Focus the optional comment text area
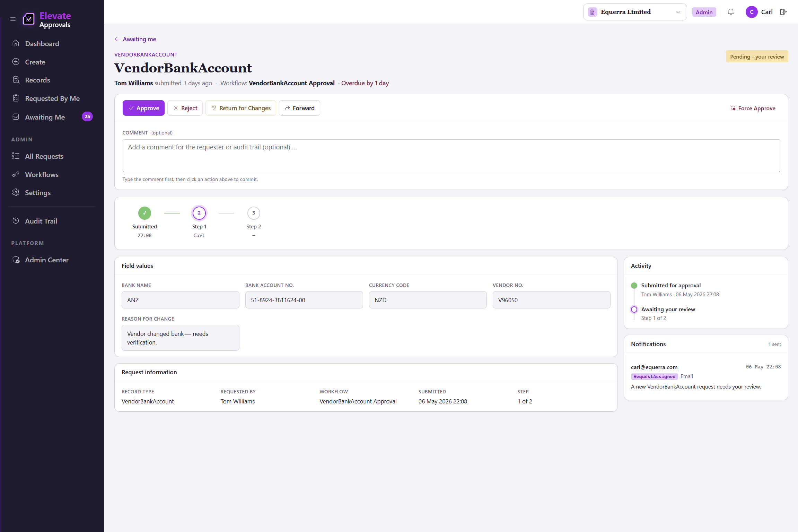This screenshot has width=798, height=532. pyautogui.click(x=451, y=156)
